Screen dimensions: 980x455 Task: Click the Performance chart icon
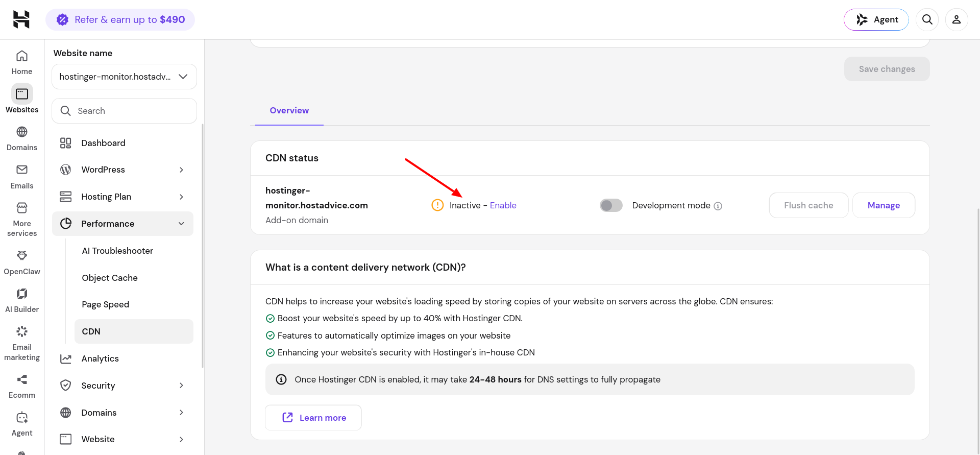66,224
